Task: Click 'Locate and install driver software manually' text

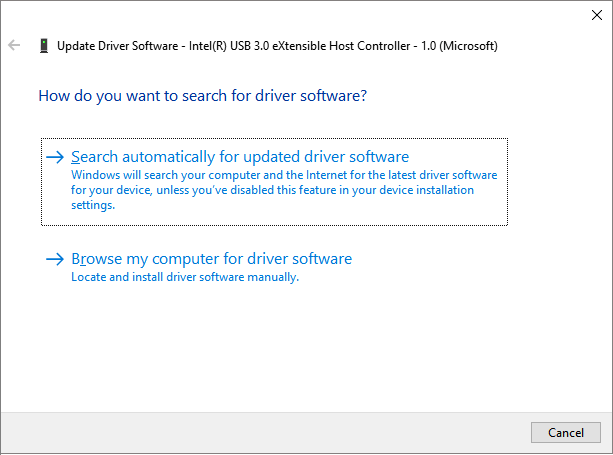Action: pos(185,277)
